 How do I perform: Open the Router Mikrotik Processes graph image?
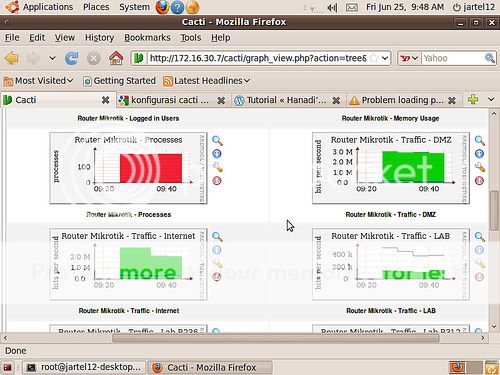(128, 168)
